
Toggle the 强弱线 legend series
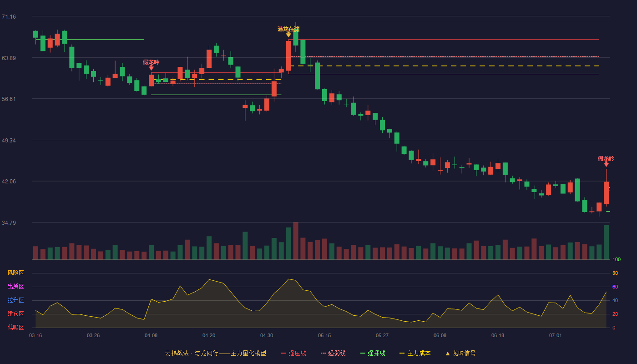333,353
